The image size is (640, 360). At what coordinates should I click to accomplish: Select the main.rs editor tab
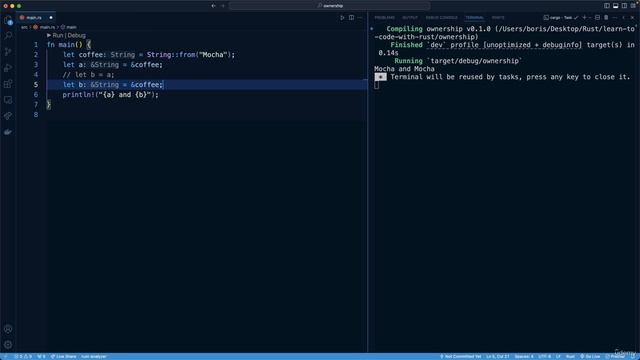click(36, 18)
